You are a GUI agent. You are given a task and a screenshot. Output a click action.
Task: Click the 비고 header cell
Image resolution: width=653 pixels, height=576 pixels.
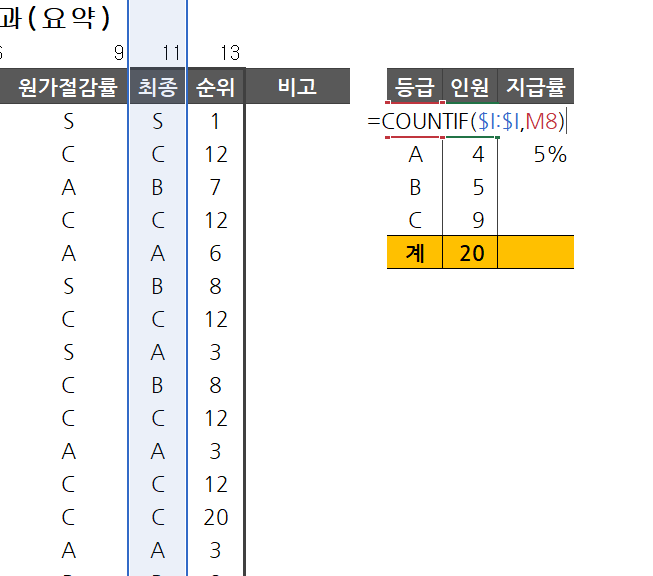[297, 87]
